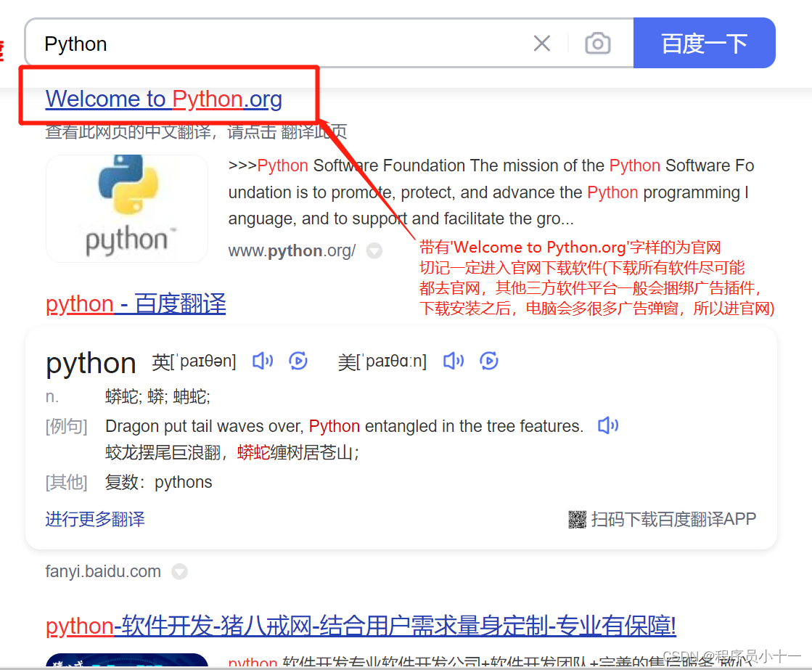Viewport: 812px width, 670px height.
Task: Click the 进行更多翻译 link
Action: (94, 519)
